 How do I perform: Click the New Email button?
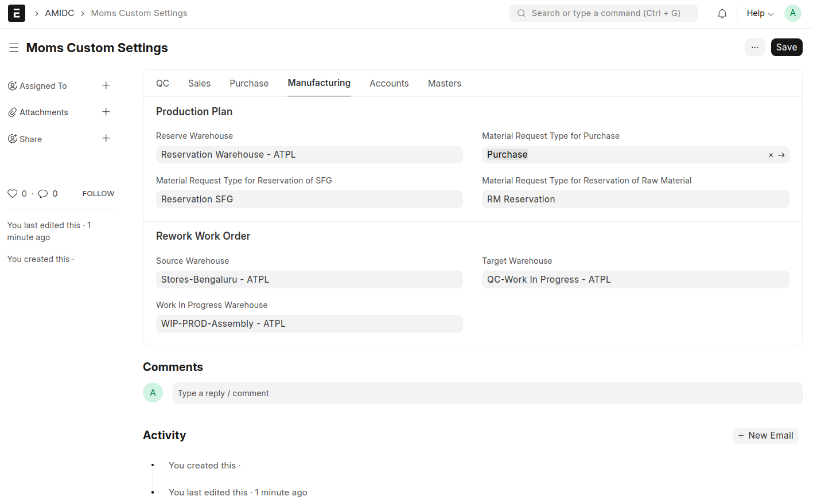[x=765, y=436]
